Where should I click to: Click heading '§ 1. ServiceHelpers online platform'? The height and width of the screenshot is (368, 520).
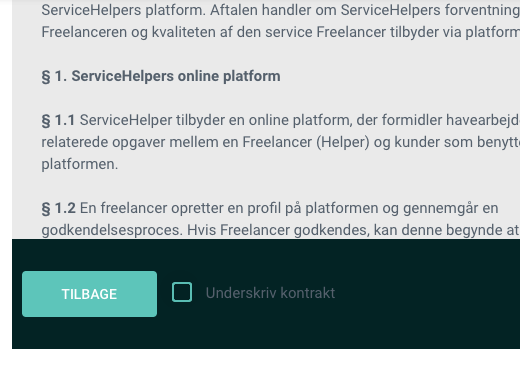[x=161, y=76]
